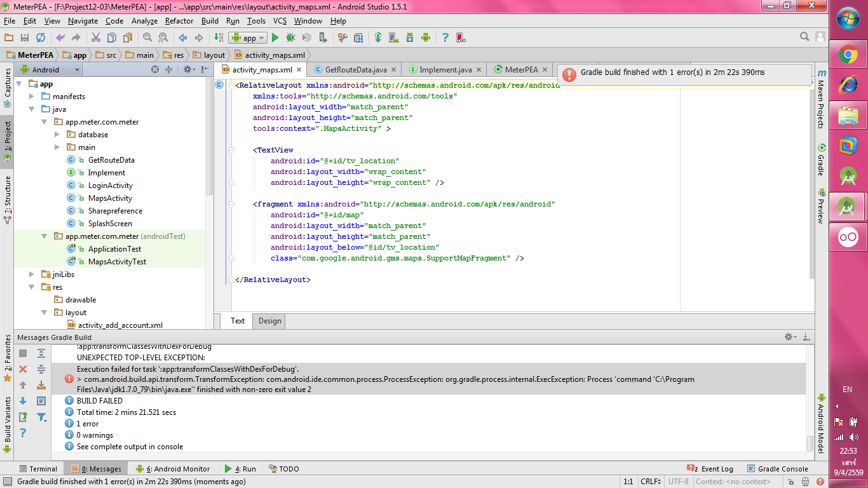Click red X close in Messages panel
Screen dimensions: 868x488
click(23, 369)
